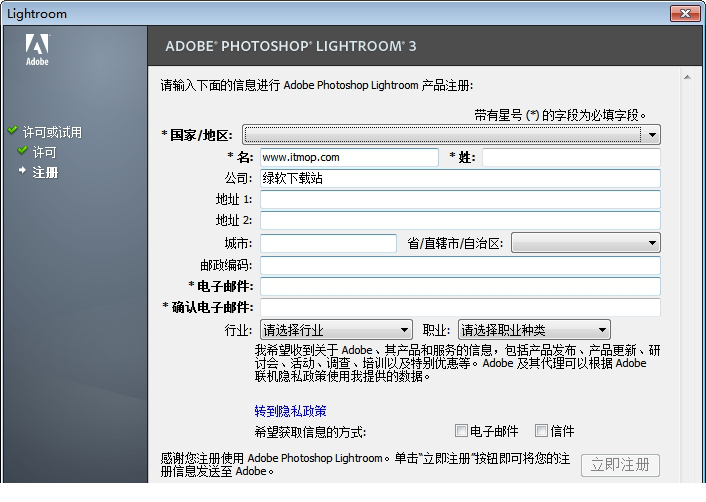Image resolution: width=706 pixels, height=502 pixels.
Task: Open the 国家/地区 country dropdown
Action: 451,135
